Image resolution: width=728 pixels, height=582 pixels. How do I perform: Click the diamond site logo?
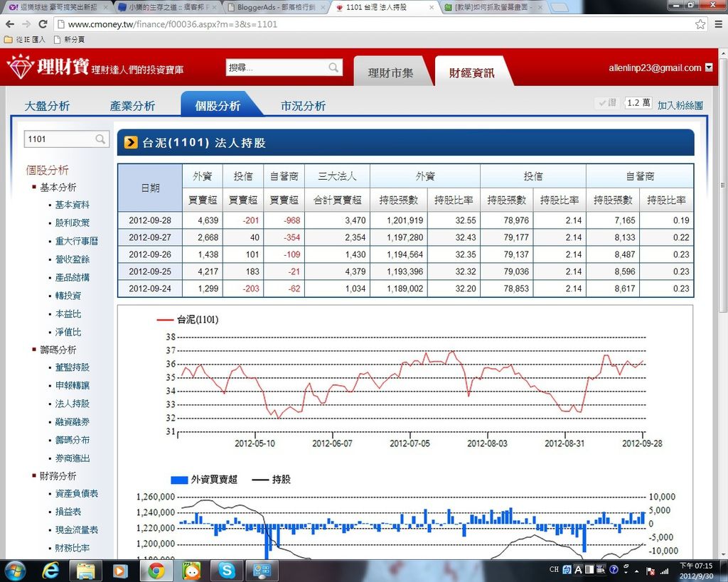tap(20, 66)
